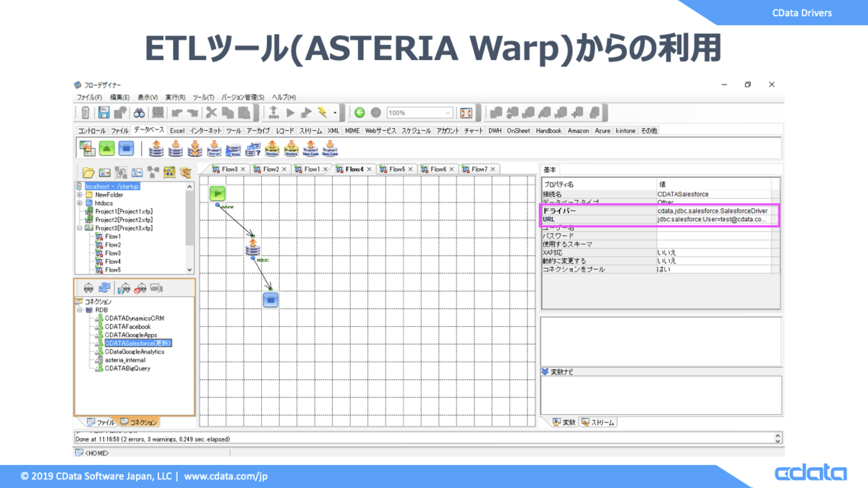Screen dimensions: 868x488
Task: Select the first NeoCore component icon
Action: click(x=310, y=149)
